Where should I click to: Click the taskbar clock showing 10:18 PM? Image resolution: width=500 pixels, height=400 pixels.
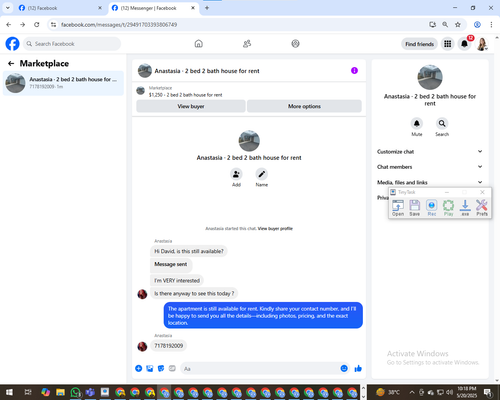point(467,392)
